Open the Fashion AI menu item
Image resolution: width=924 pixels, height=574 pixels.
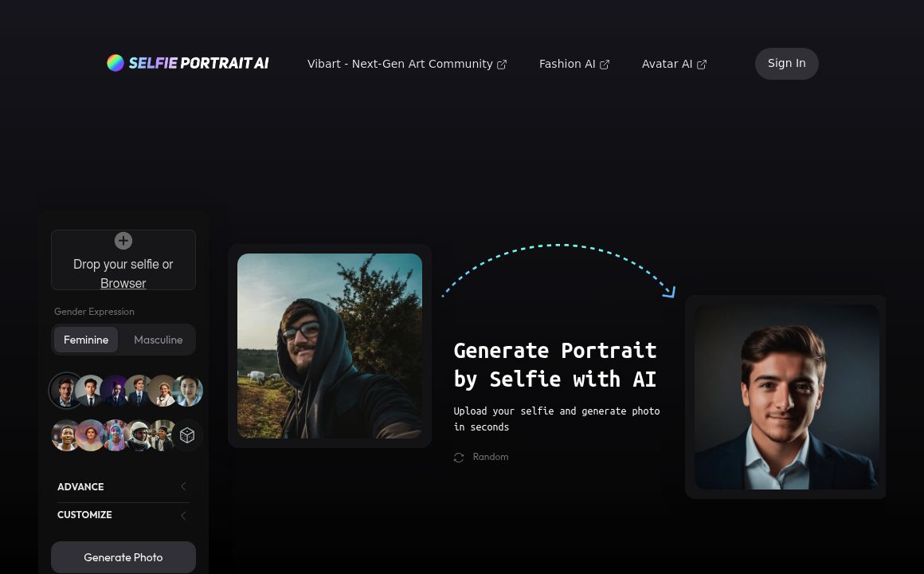pos(567,64)
